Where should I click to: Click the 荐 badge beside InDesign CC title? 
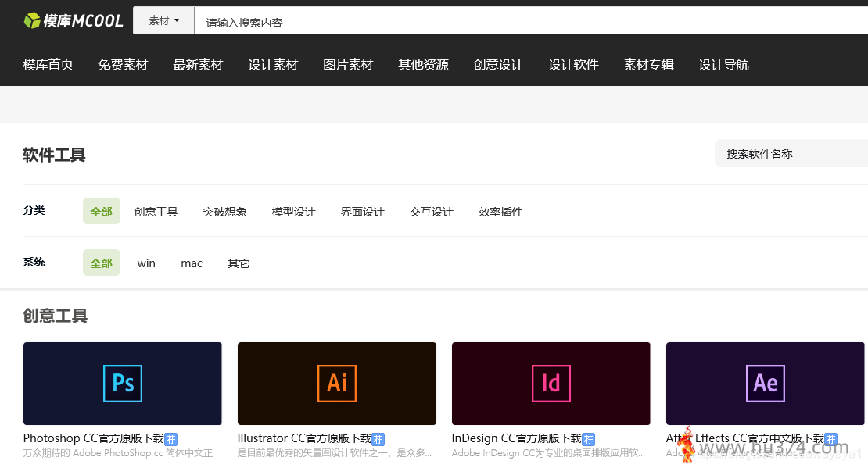pyautogui.click(x=588, y=439)
